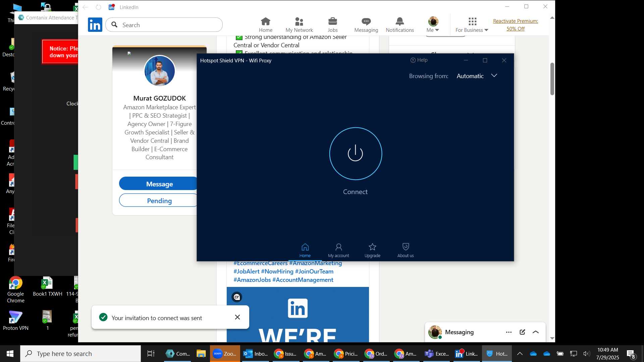Click reload icon in LinkedIn window
This screenshot has height=362, width=644.
tap(98, 7)
